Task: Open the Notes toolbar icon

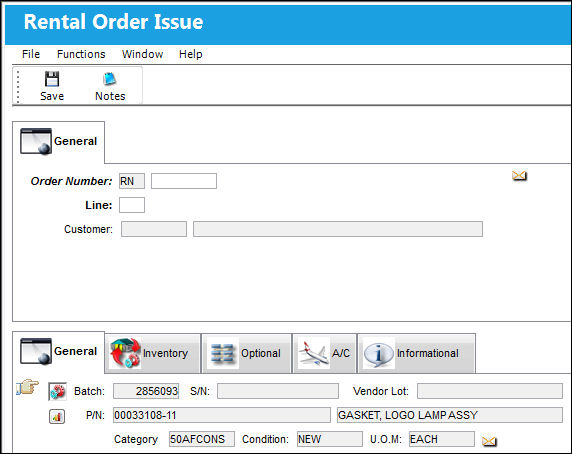Action: pyautogui.click(x=110, y=86)
